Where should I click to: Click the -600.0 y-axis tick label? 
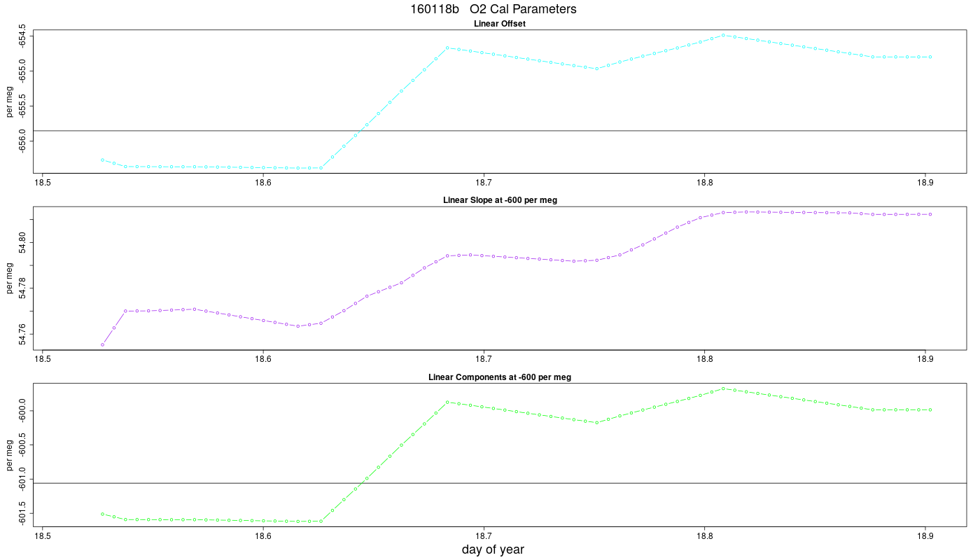(23, 410)
